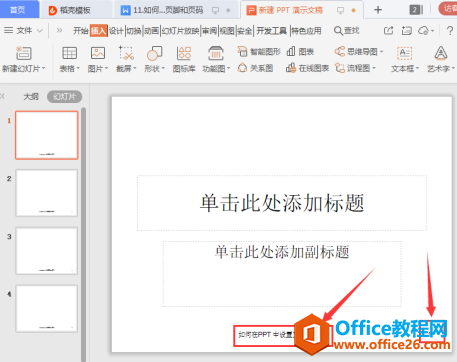
Task: Click the cloud sync icon
Action: (x=425, y=31)
